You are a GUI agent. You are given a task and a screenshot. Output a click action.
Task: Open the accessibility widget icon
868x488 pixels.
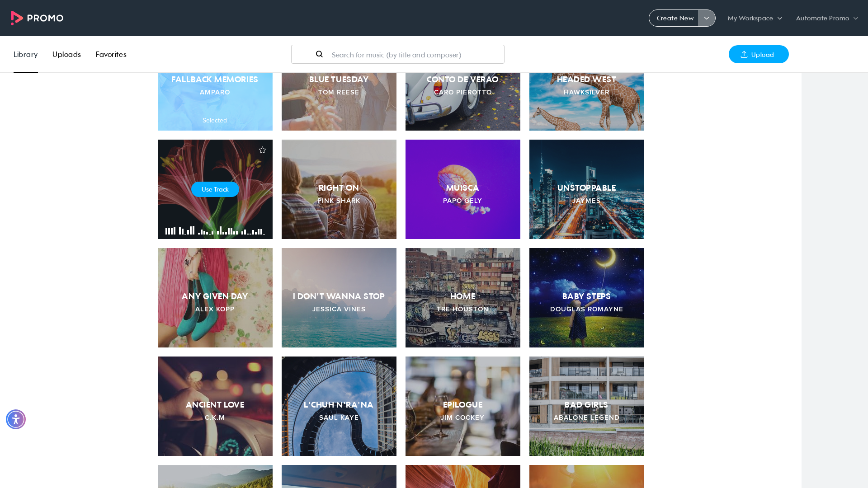click(16, 419)
